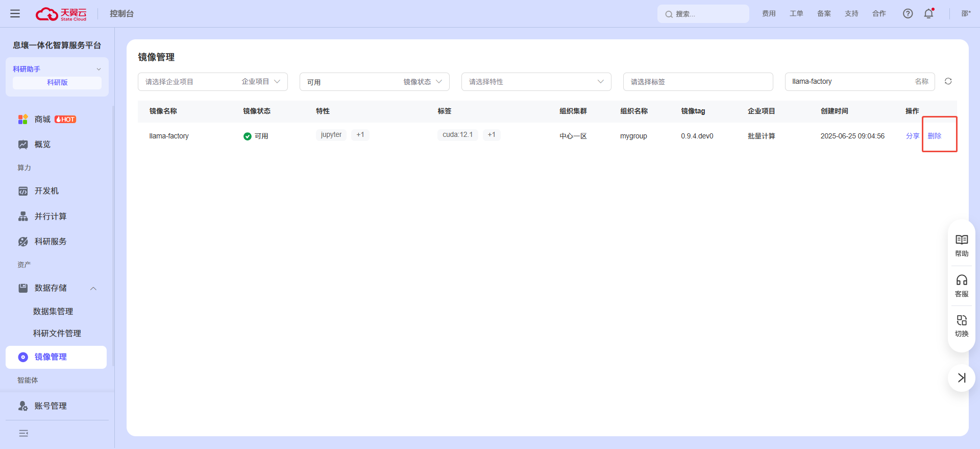Open the 镜像状态 dropdown filter
980x449 pixels.
[375, 82]
